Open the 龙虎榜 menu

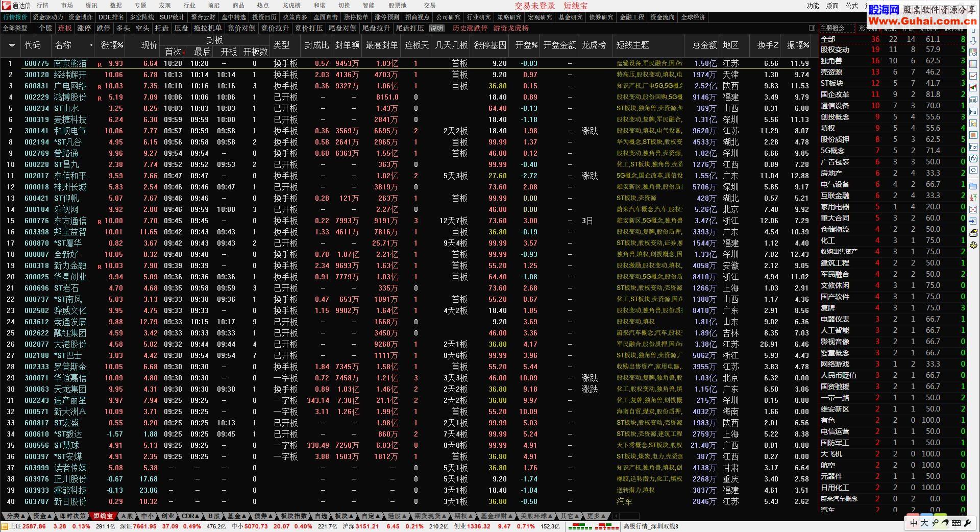click(x=292, y=6)
